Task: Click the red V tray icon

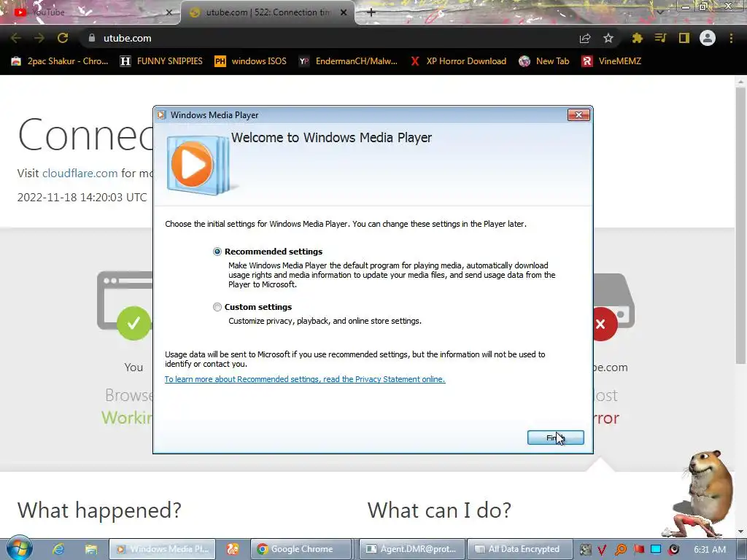Action: point(602,550)
